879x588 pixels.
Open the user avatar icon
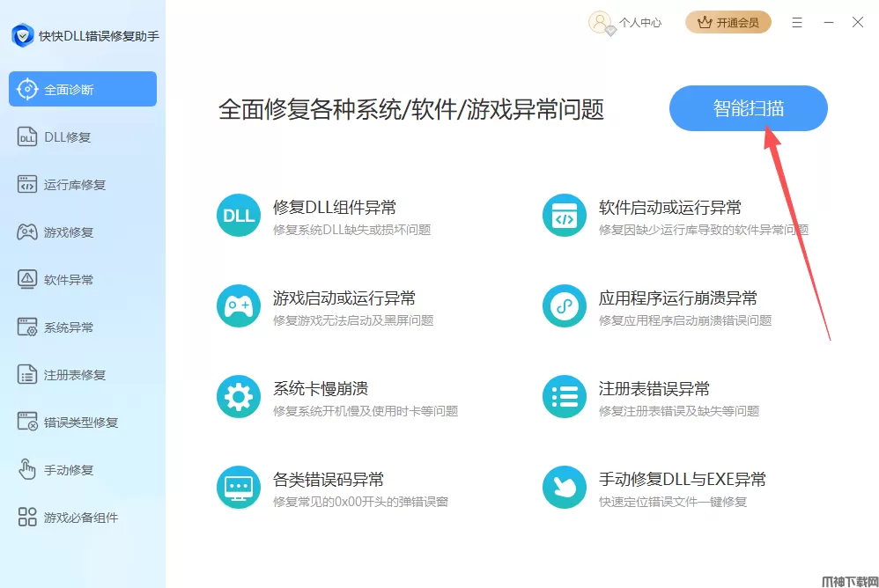point(601,22)
